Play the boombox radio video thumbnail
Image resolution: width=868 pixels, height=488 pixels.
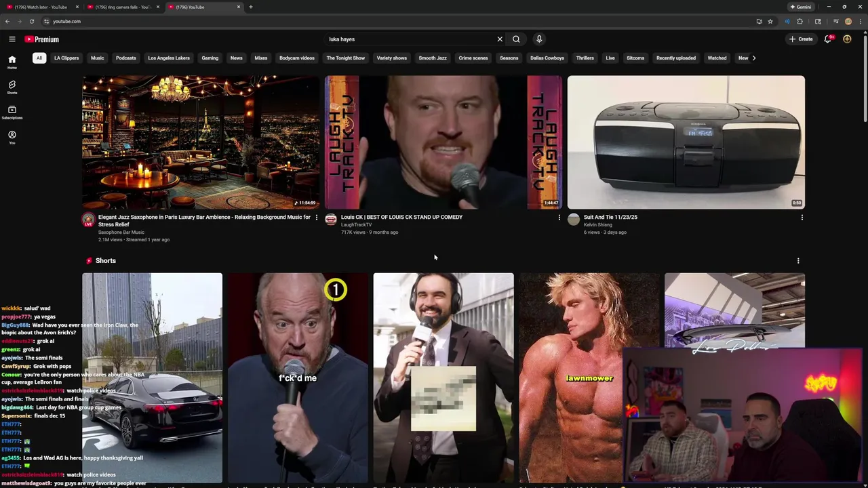[x=686, y=142]
